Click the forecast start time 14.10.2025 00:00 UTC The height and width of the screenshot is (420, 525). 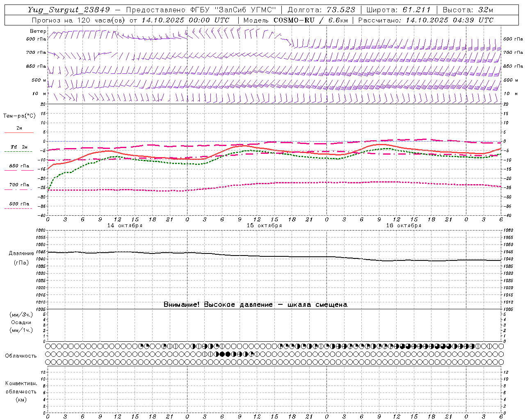[185, 20]
